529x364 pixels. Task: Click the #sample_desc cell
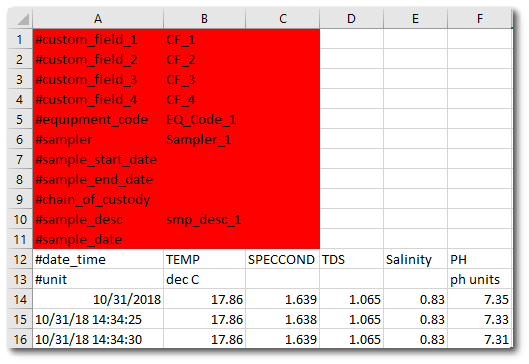98,219
